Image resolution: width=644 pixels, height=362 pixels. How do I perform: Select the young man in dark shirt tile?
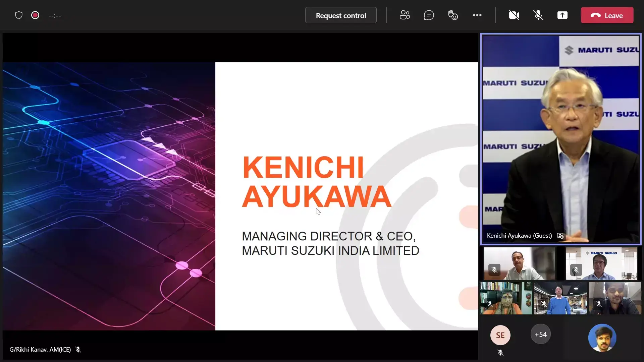pos(615,298)
